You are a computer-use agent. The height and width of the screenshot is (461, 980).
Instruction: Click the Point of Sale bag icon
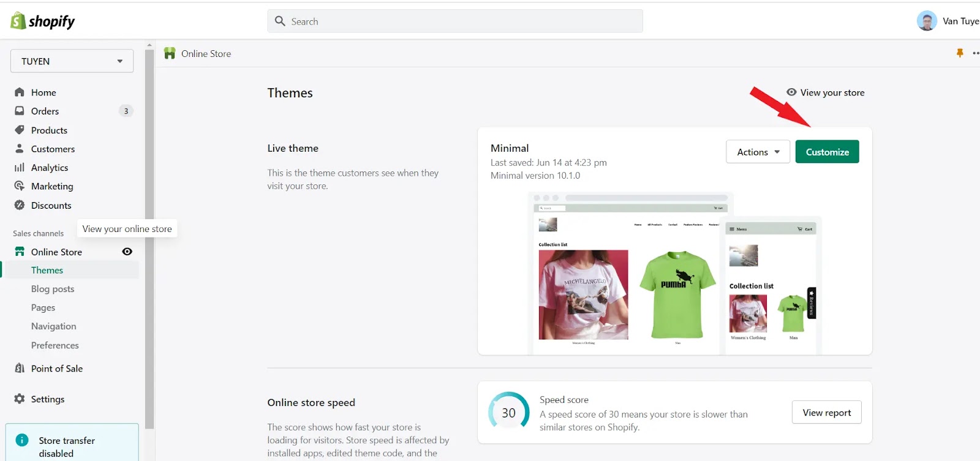coord(20,368)
